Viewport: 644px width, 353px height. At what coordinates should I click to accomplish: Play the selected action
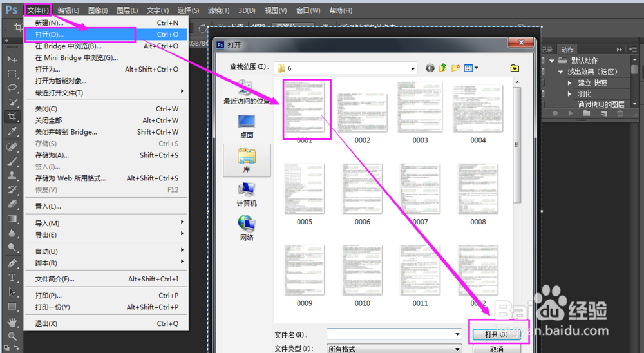tap(571, 113)
